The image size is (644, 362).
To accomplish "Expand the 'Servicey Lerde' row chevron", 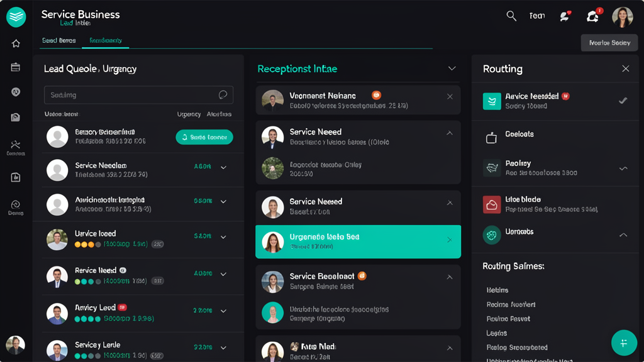I will (x=223, y=348).
